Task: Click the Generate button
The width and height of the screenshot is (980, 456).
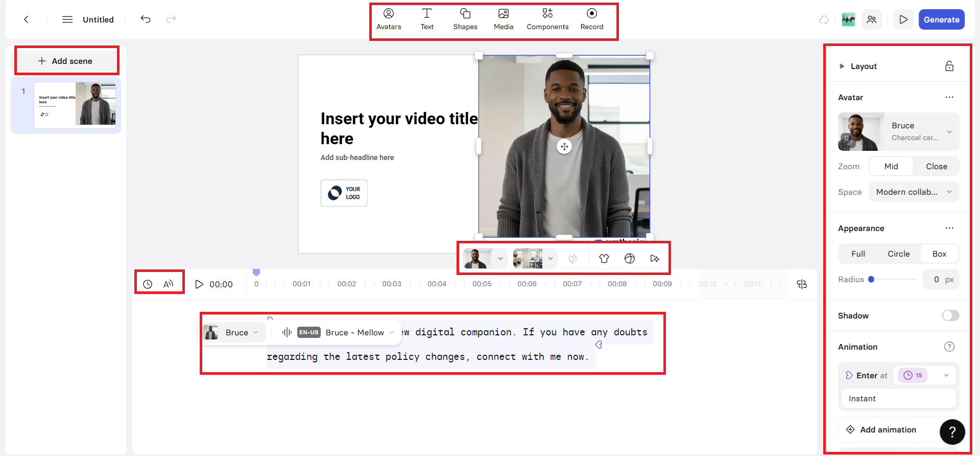Action: pos(942,19)
